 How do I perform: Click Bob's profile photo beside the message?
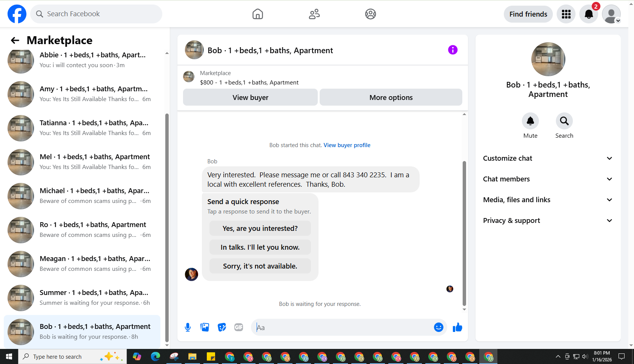pyautogui.click(x=191, y=274)
